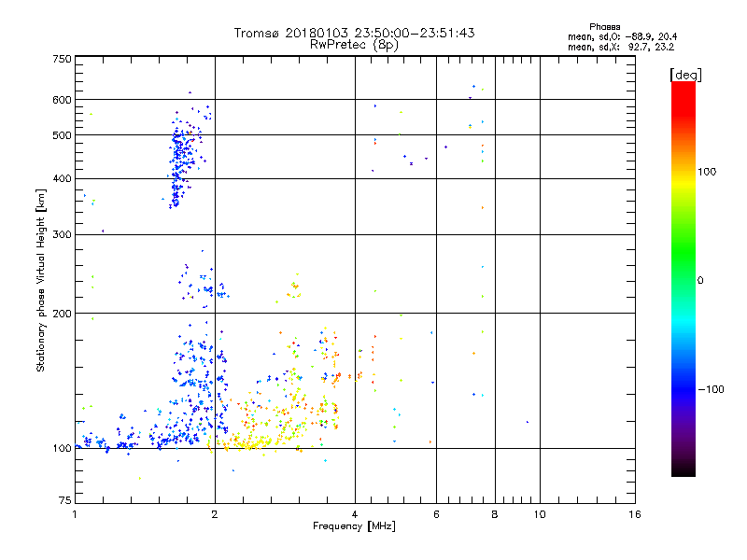This screenshot has height=560, width=747.
Task: Click the x-axis 1 tick label
Action: (75, 514)
